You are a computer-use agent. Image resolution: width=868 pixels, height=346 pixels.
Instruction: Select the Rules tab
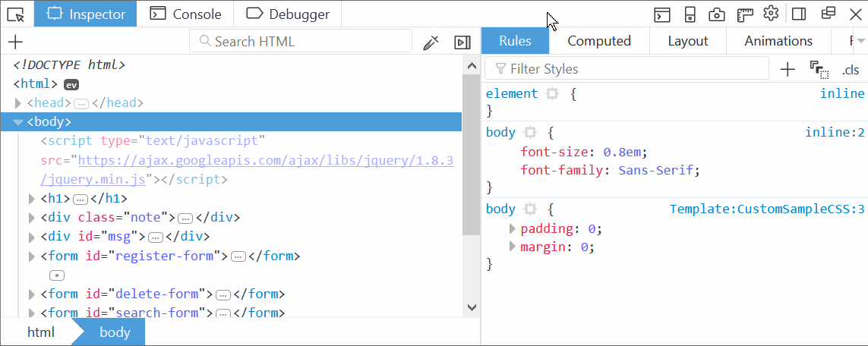[515, 41]
